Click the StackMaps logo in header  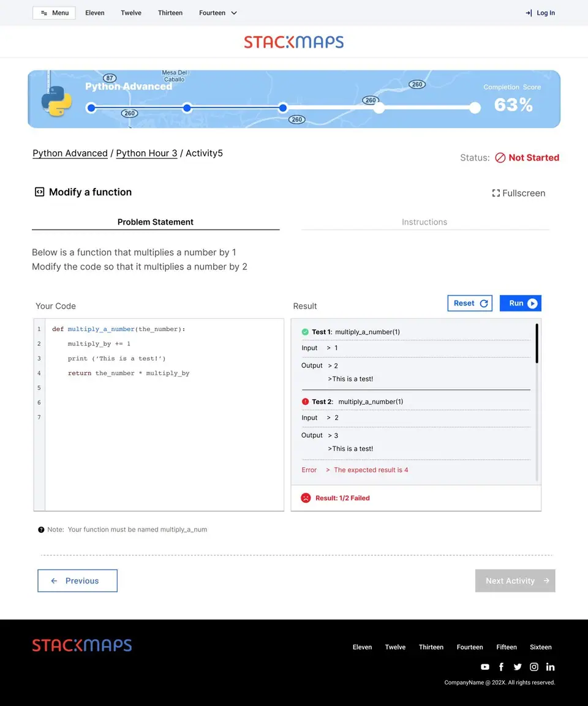(x=294, y=42)
